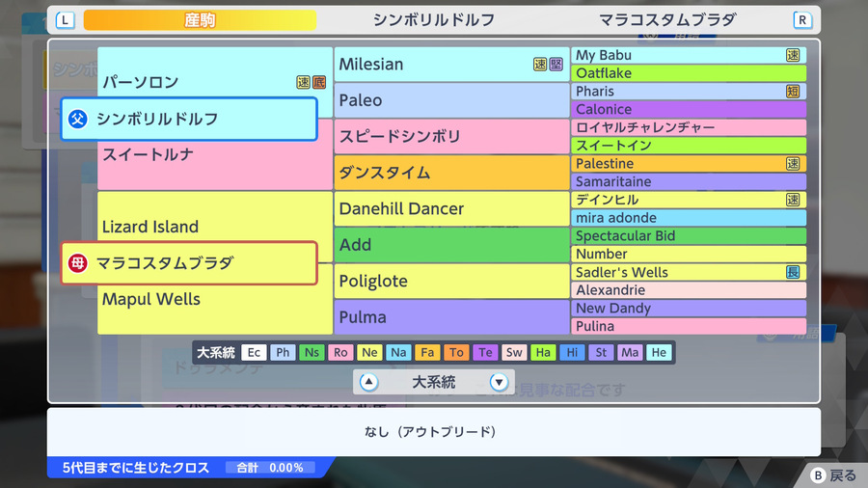Click the Fa lineage swatch
The width and height of the screenshot is (868, 488).
point(427,352)
